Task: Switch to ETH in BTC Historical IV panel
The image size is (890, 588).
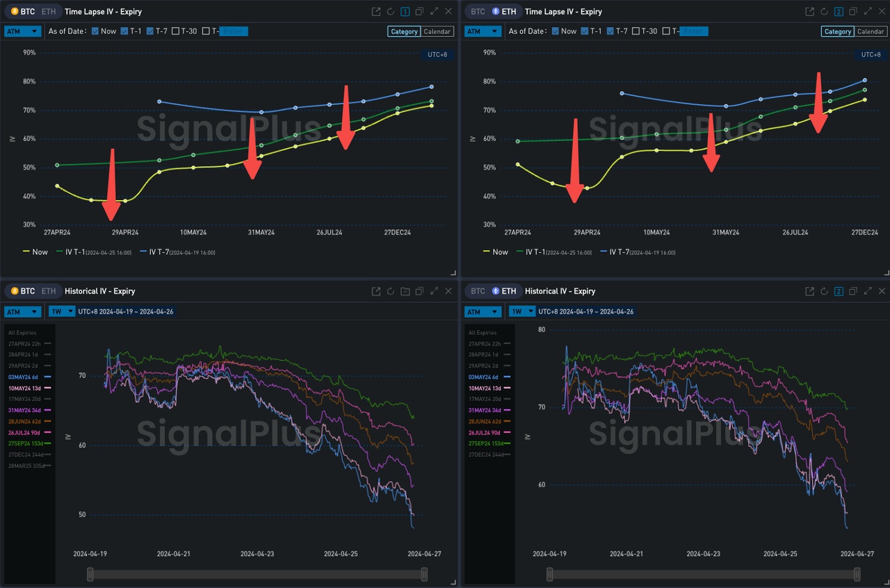Action: point(49,291)
